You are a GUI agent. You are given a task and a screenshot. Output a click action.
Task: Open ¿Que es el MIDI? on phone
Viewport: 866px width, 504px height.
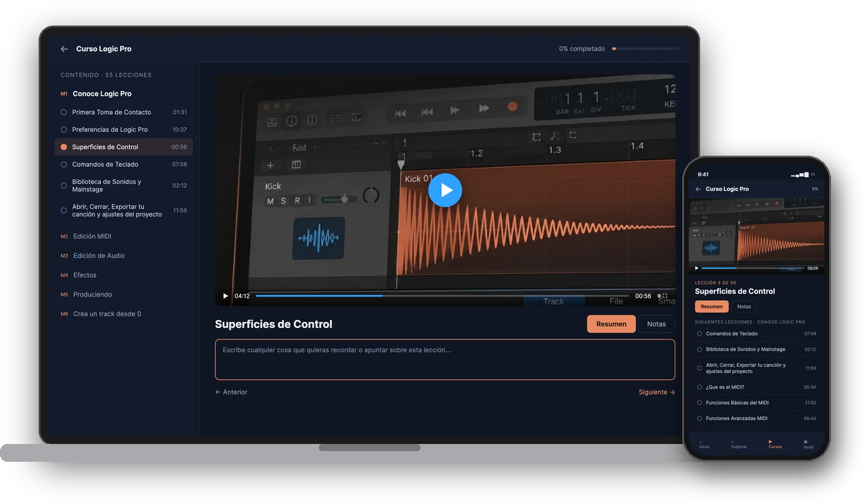click(x=757, y=387)
